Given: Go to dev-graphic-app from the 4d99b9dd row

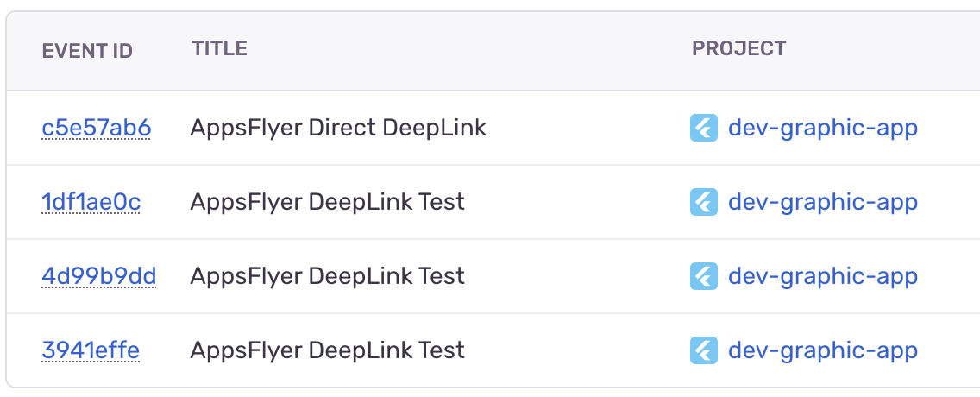Looking at the screenshot, I should click(x=822, y=276).
